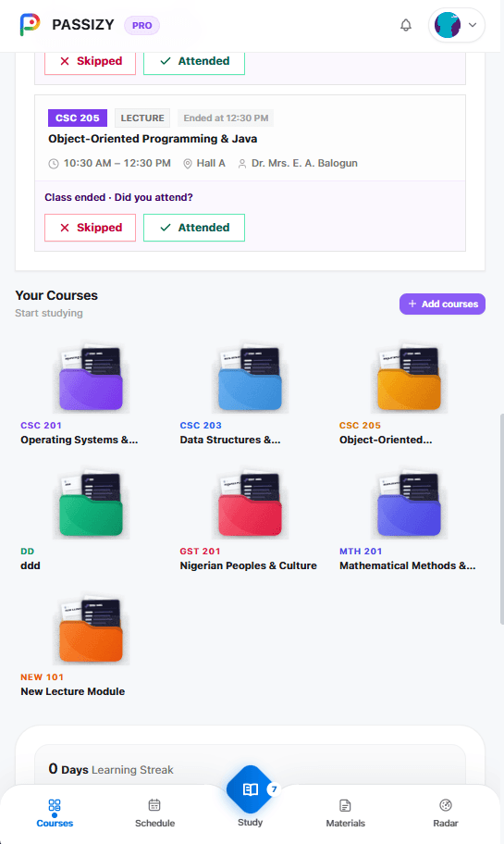Viewport: 504px width, 844px height.
Task: Open the green DD course folder
Action: [91, 503]
